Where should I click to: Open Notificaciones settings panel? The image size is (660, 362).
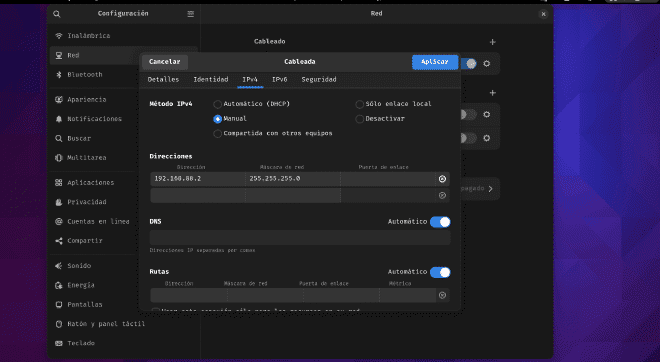[94, 119]
